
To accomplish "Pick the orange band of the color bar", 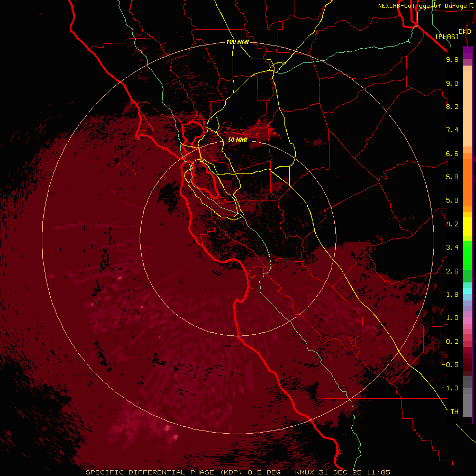I will pyautogui.click(x=467, y=183).
